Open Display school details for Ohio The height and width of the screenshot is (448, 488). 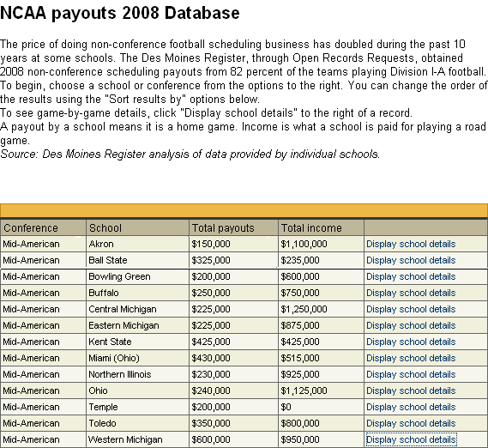pos(411,390)
